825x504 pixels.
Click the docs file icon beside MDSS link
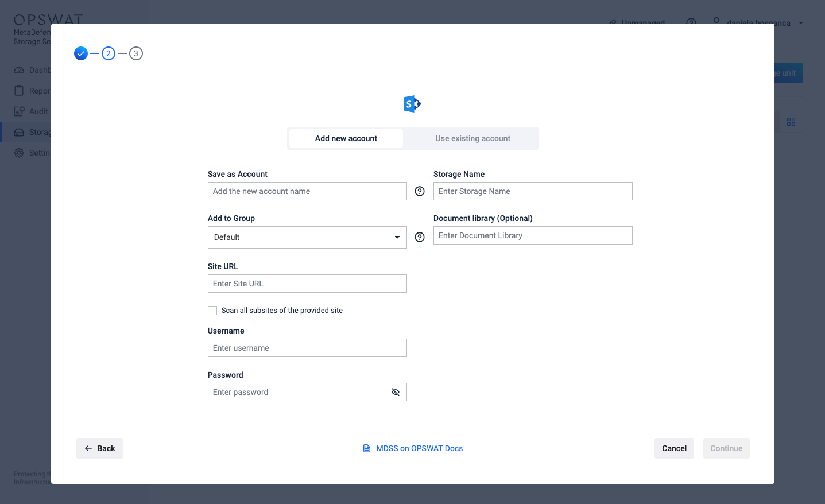click(367, 448)
